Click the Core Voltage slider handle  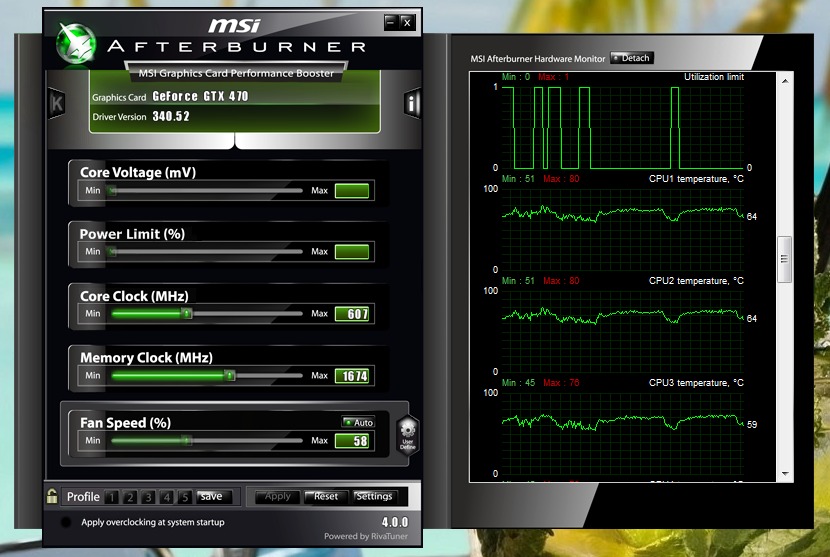point(112,191)
